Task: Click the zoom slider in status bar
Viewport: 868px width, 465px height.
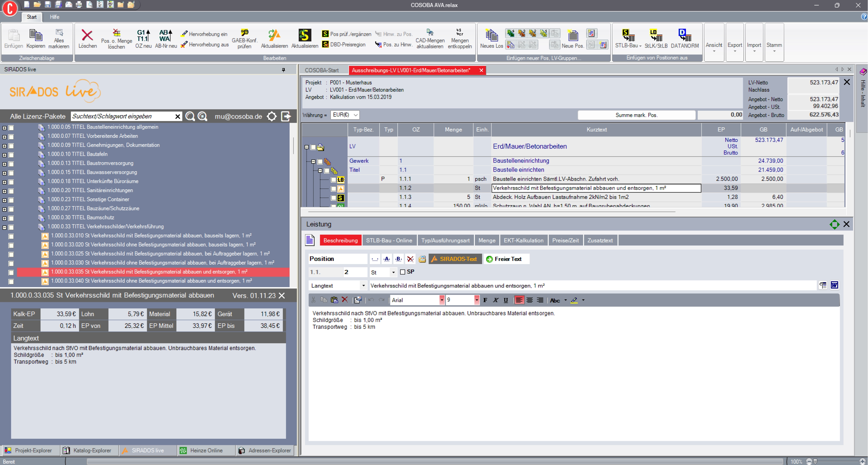Action: (815, 461)
